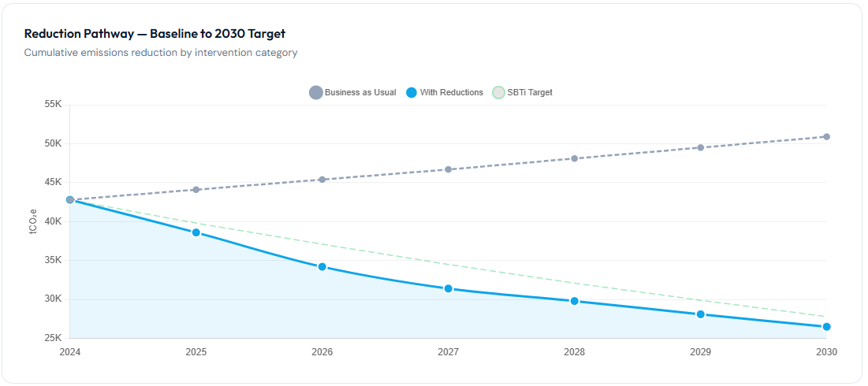This screenshot has height=386, width=868.
Task: Click the 2029 x-axis label
Action: pyautogui.click(x=701, y=352)
